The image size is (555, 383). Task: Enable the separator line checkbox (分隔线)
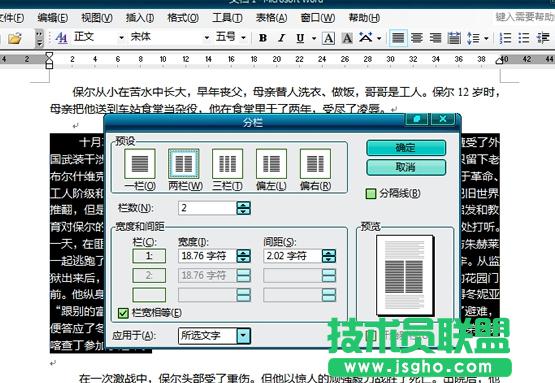[371, 194]
